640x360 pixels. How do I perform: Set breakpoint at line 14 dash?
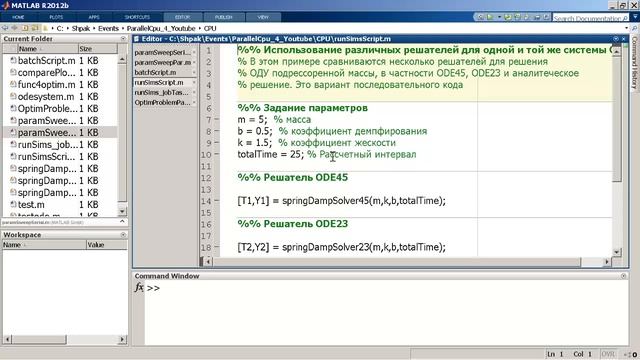(217, 201)
